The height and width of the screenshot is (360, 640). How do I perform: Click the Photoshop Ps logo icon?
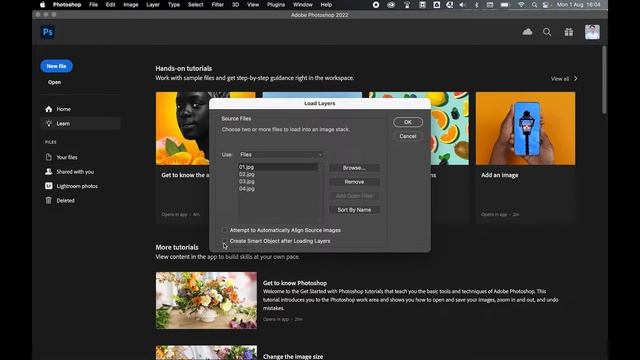[48, 32]
